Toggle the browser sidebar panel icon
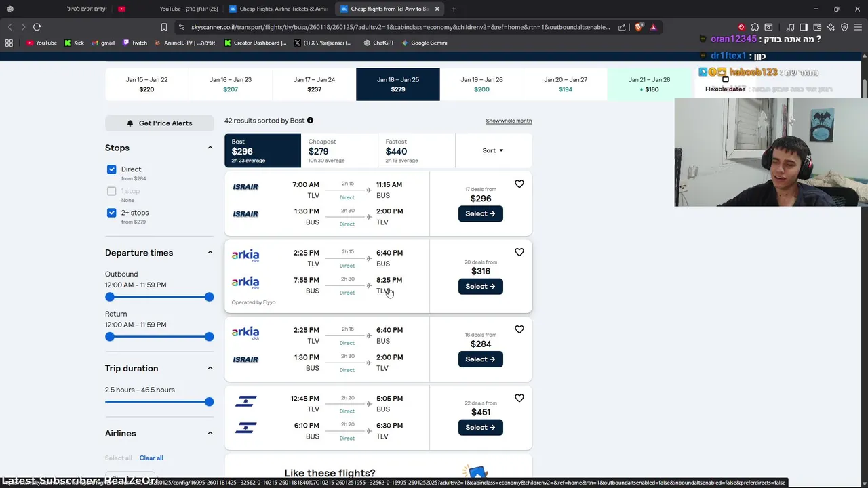868x488 pixels. [804, 27]
